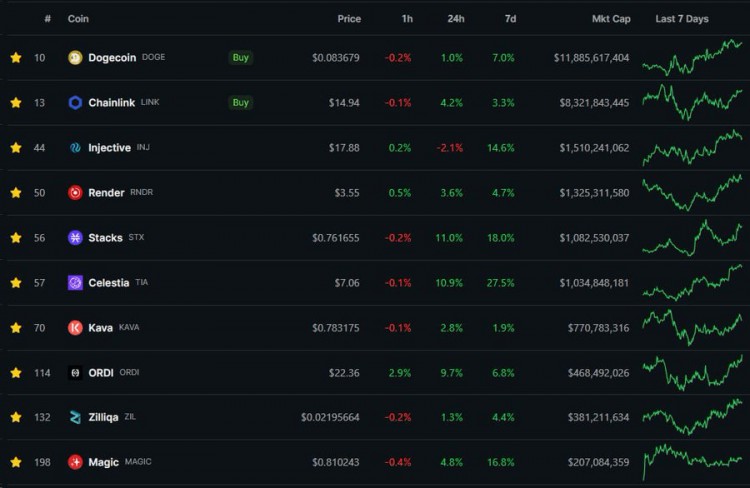Viewport: 750px width, 488px height.
Task: Sort by the 7d column header
Action: [x=510, y=19]
